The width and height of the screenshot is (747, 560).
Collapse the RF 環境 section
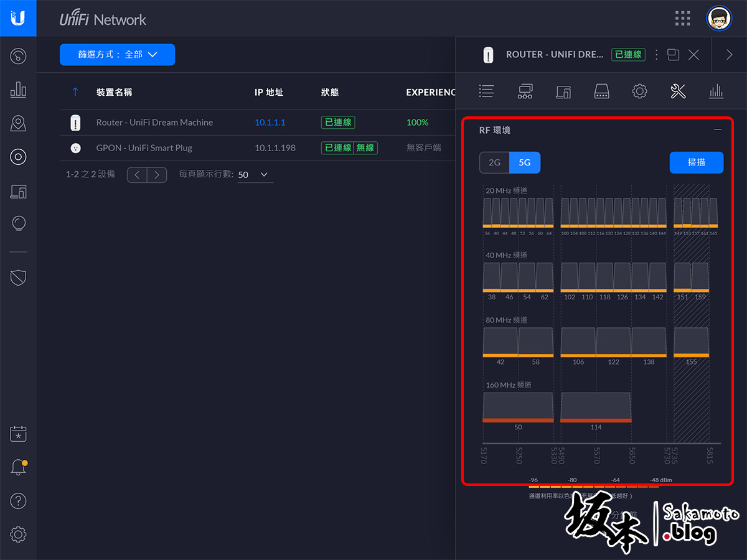718,129
